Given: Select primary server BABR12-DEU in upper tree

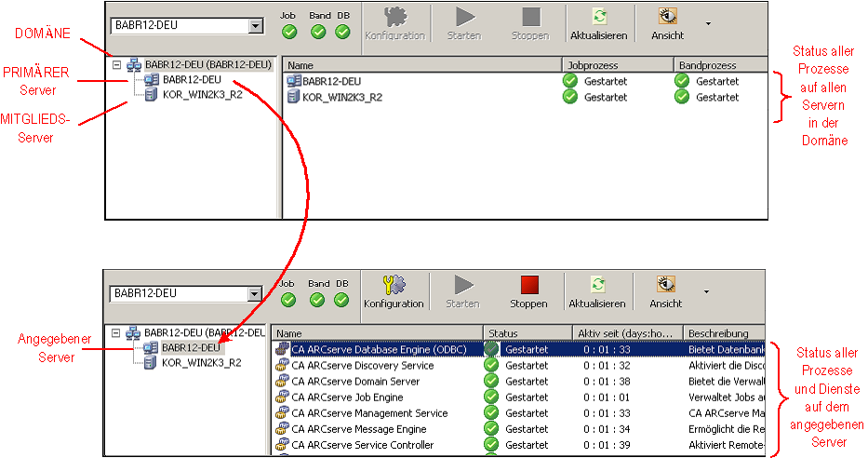Looking at the screenshot, I should [192, 80].
